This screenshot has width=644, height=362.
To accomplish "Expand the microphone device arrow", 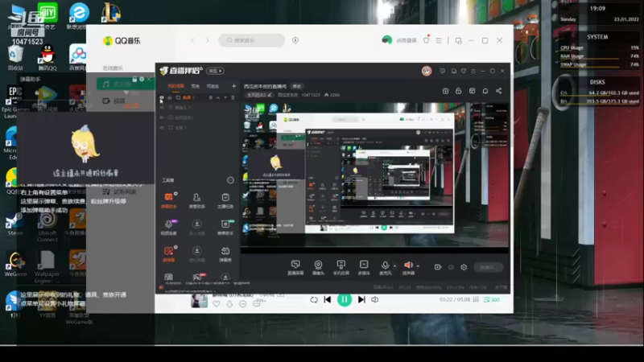I will click(x=394, y=266).
